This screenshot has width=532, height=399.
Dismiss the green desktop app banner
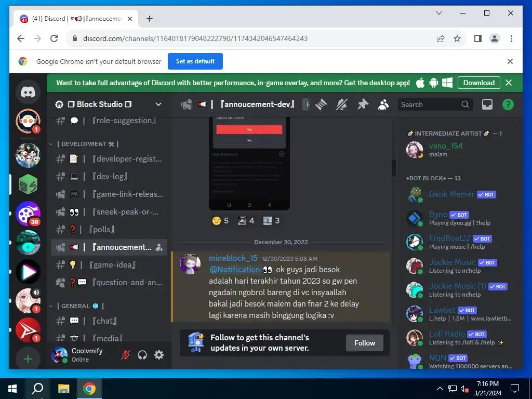coord(509,83)
